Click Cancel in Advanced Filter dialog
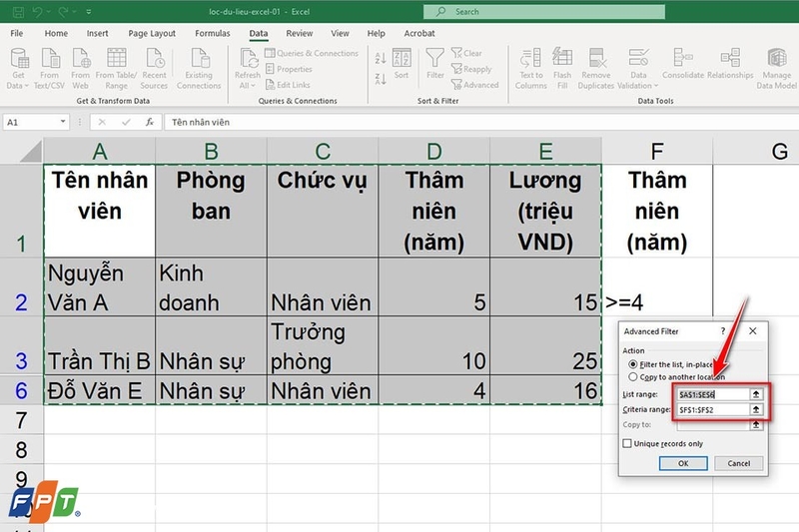The height and width of the screenshot is (532, 799). click(738, 463)
